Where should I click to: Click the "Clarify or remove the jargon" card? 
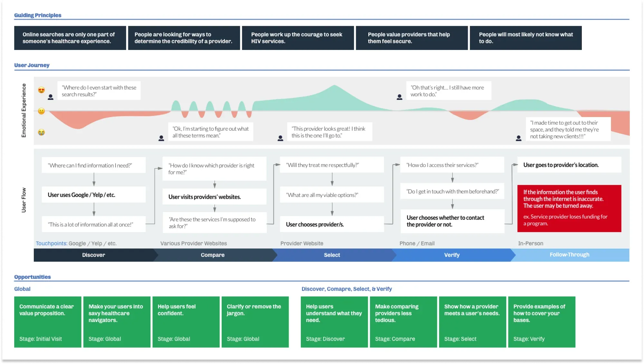[255, 322]
